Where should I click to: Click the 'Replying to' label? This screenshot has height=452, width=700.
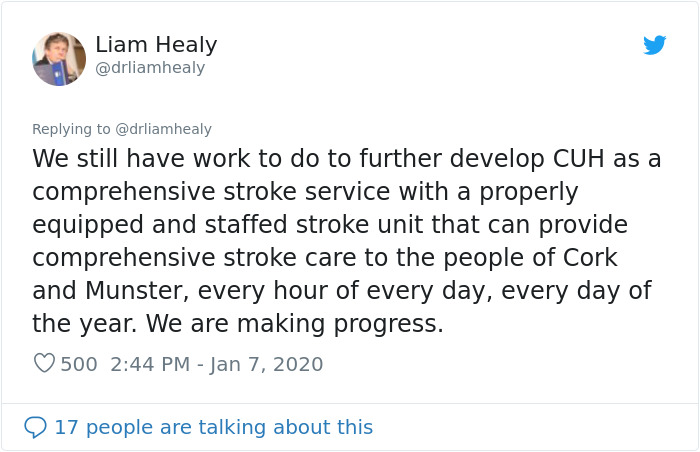[71, 129]
